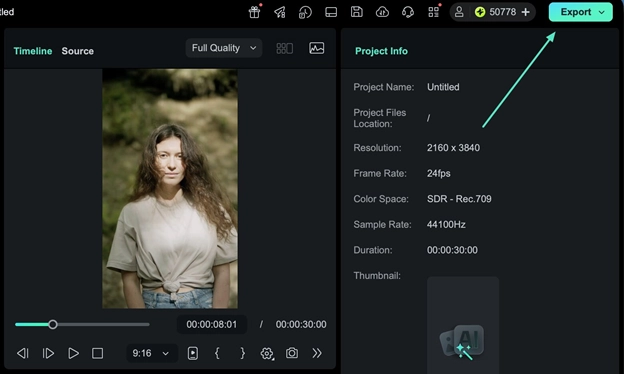Open cloud upload icon
The width and height of the screenshot is (624, 374).
382,12
